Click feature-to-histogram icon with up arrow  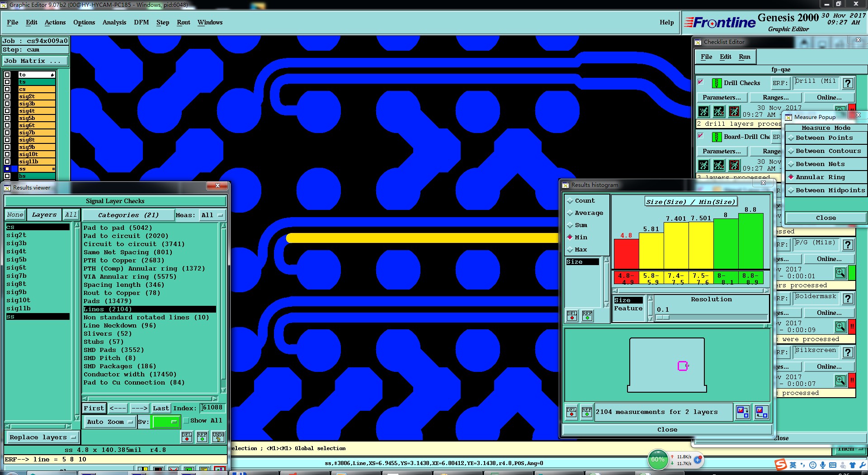click(762, 412)
